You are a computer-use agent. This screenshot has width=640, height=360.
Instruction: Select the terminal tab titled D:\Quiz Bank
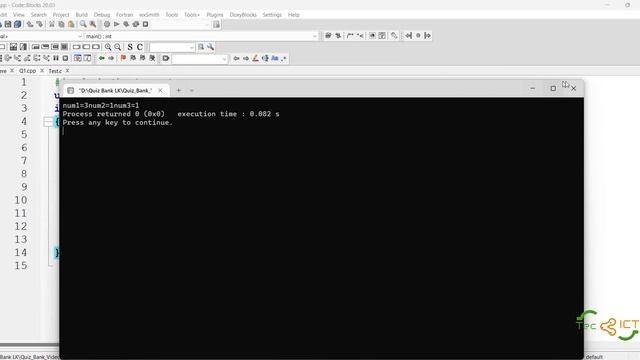[x=115, y=90]
